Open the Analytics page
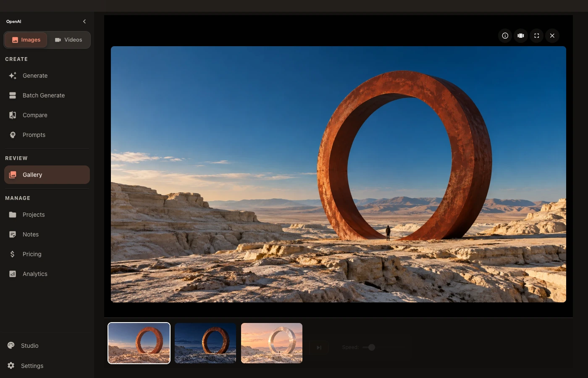Viewport: 588px width, 378px height. [47, 274]
